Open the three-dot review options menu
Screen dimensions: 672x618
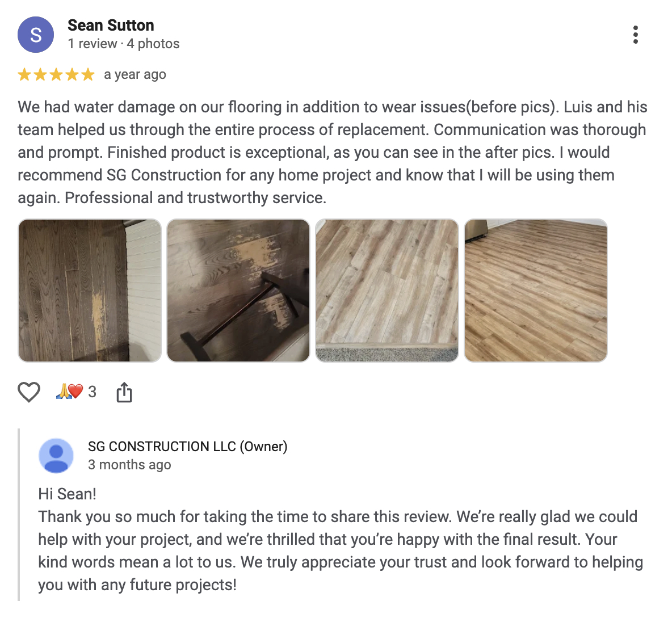(x=636, y=35)
